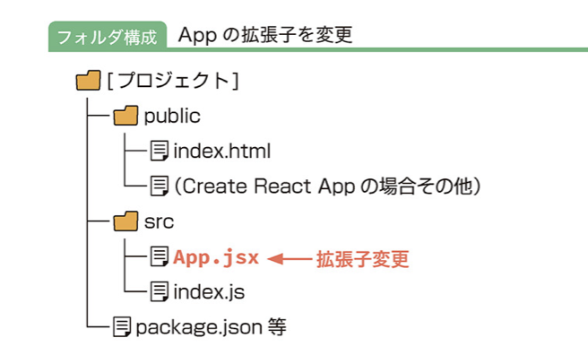
Task: Click the フォルダ構成 green tab label
Action: pos(108,37)
